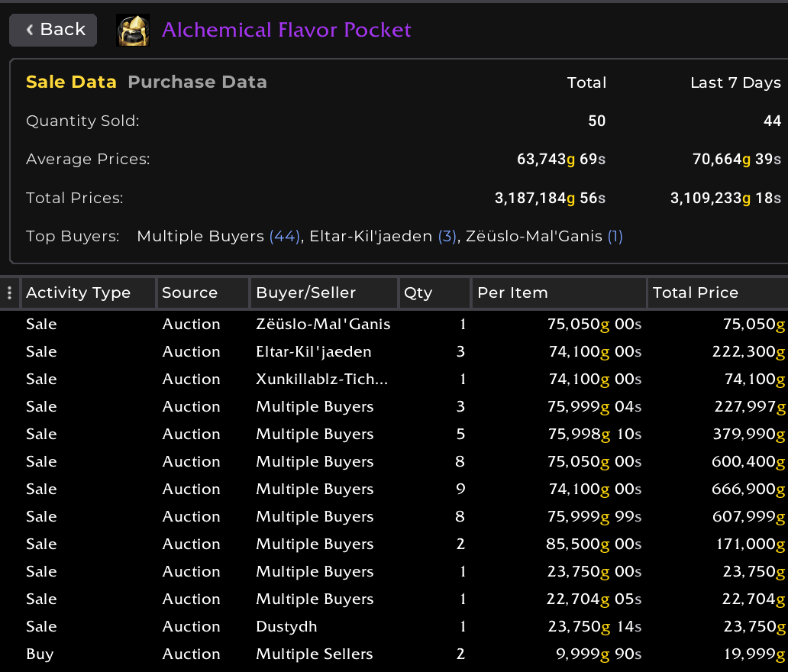Click the 85,500g 00s per item value
The width and height of the screenshot is (788, 672).
[593, 544]
